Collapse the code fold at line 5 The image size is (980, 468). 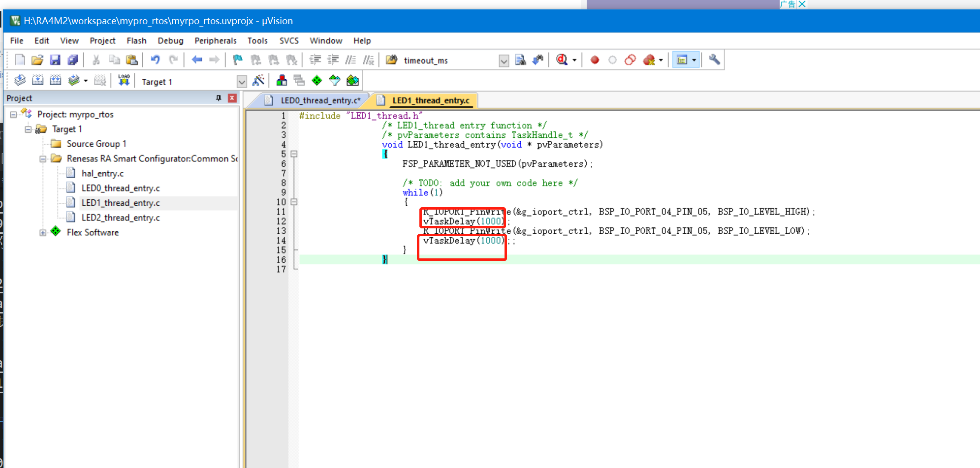(x=294, y=154)
